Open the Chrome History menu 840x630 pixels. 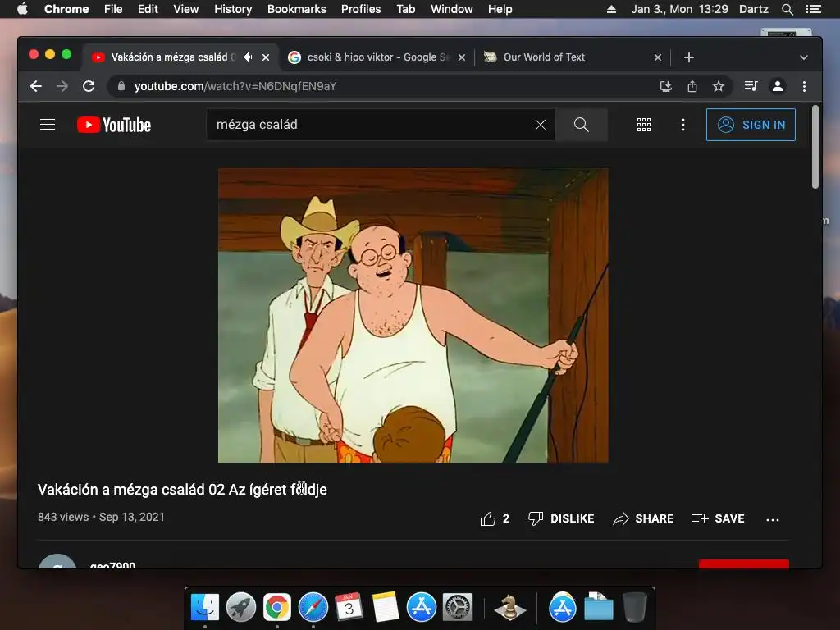[233, 9]
